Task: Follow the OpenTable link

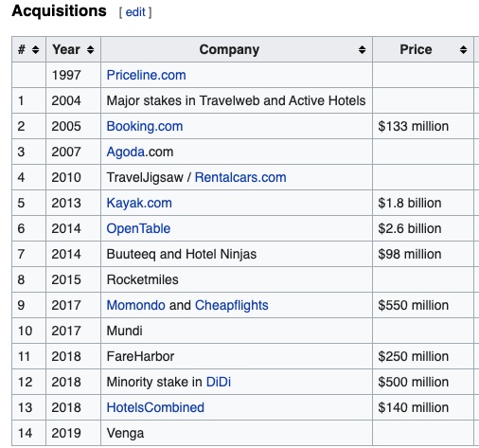Action: (138, 228)
